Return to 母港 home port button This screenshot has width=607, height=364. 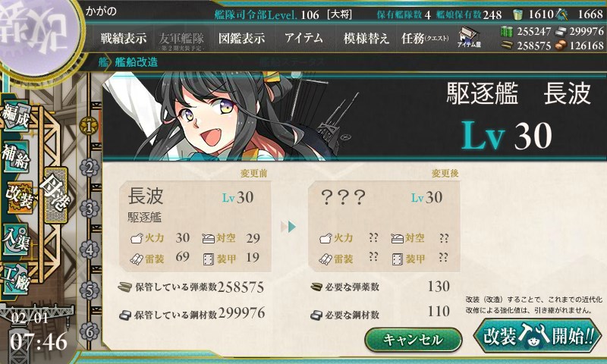55,195
